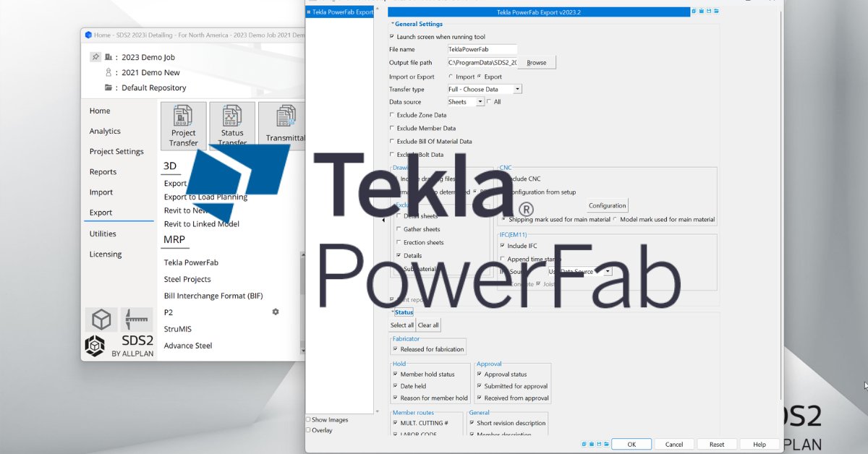Check Exclude Zone Data
The image size is (868, 454).
pos(392,115)
